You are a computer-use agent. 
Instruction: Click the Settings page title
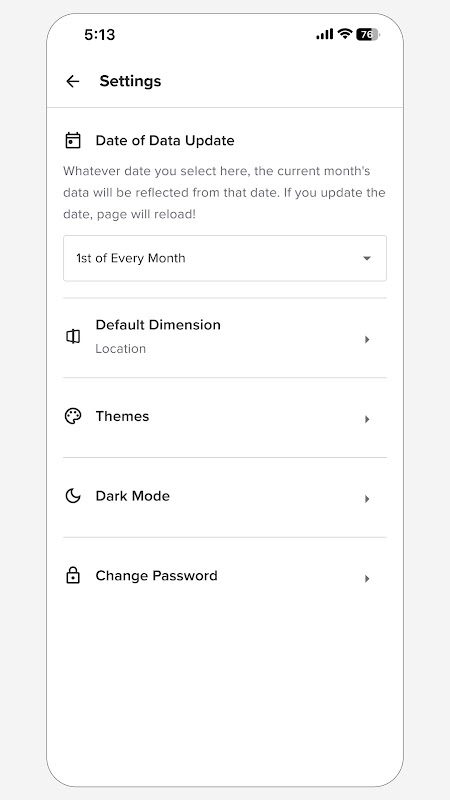[x=130, y=81]
